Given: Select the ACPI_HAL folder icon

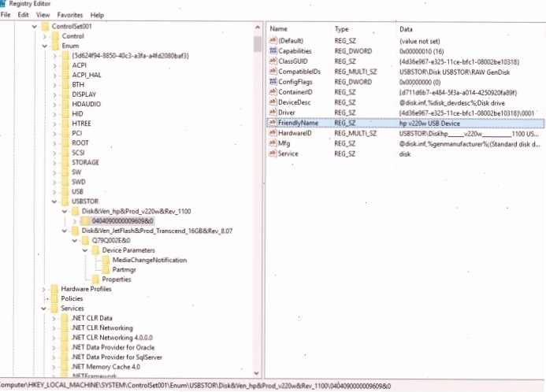Looking at the screenshot, I should 65,75.
